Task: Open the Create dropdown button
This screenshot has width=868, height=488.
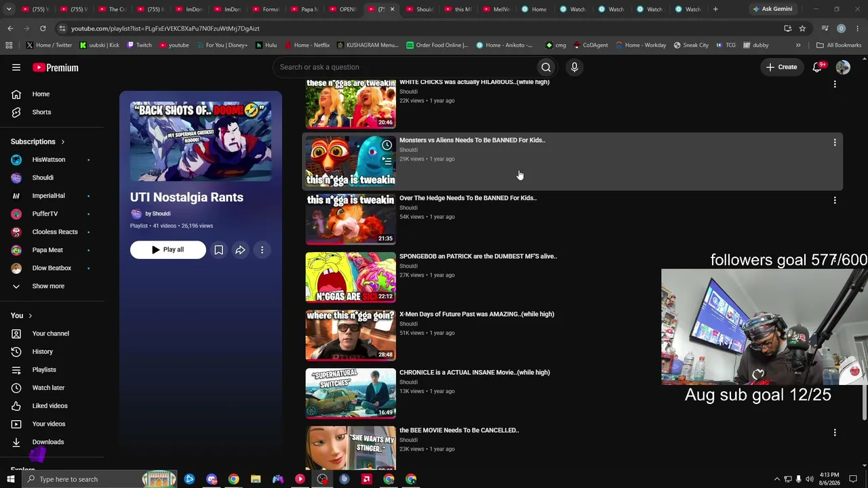Action: tap(781, 67)
